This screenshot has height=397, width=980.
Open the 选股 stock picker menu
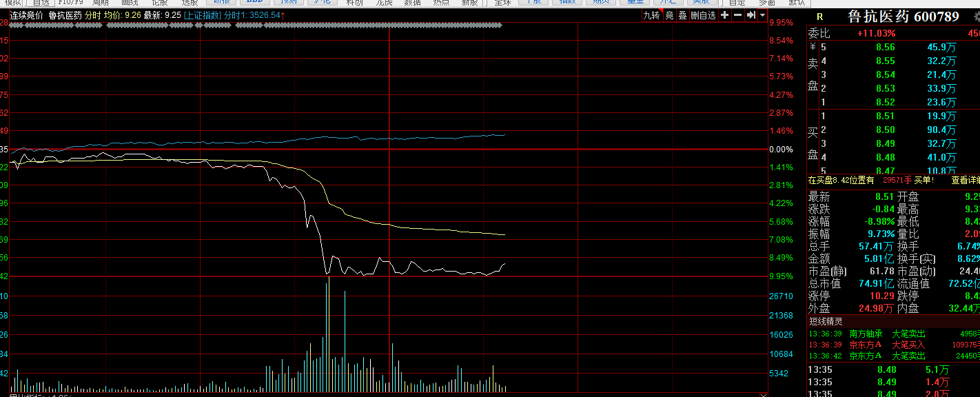(190, 3)
